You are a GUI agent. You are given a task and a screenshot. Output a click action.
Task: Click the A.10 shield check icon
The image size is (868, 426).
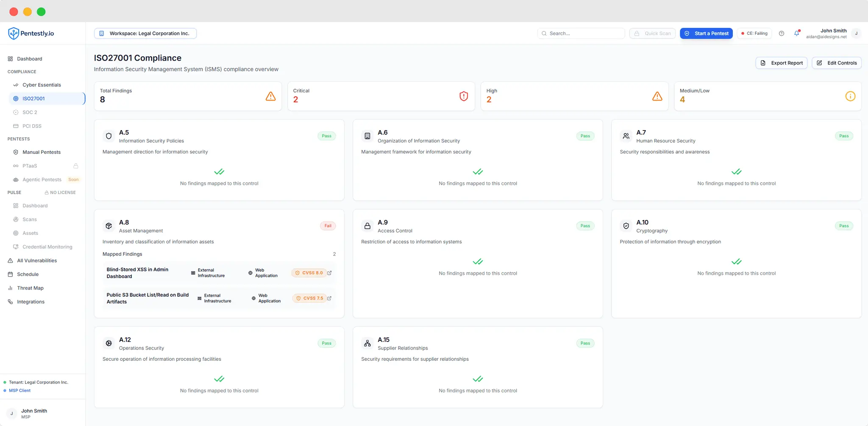626,226
